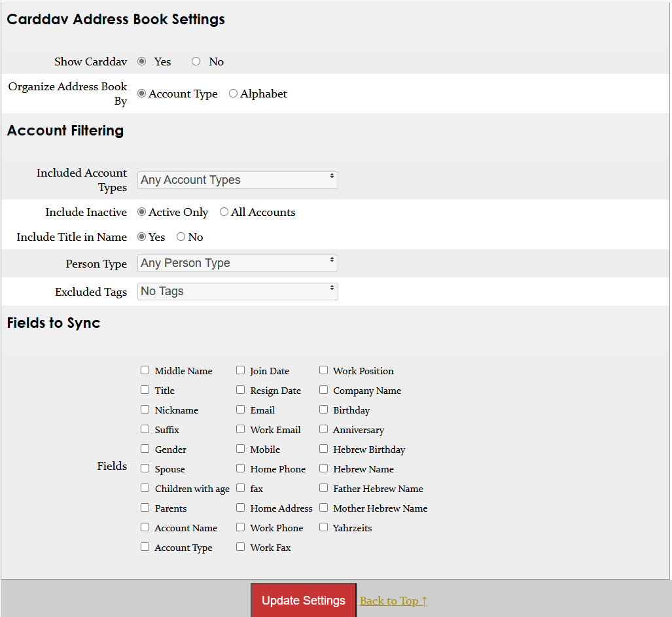Open the Person Type dropdown
Screen dimensions: 672x617
tap(238, 262)
